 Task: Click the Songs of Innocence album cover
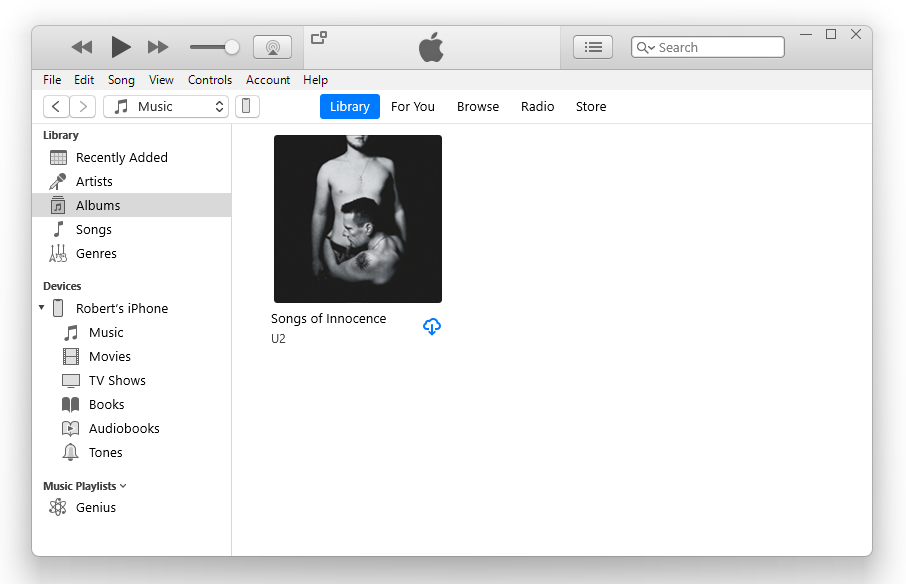358,219
